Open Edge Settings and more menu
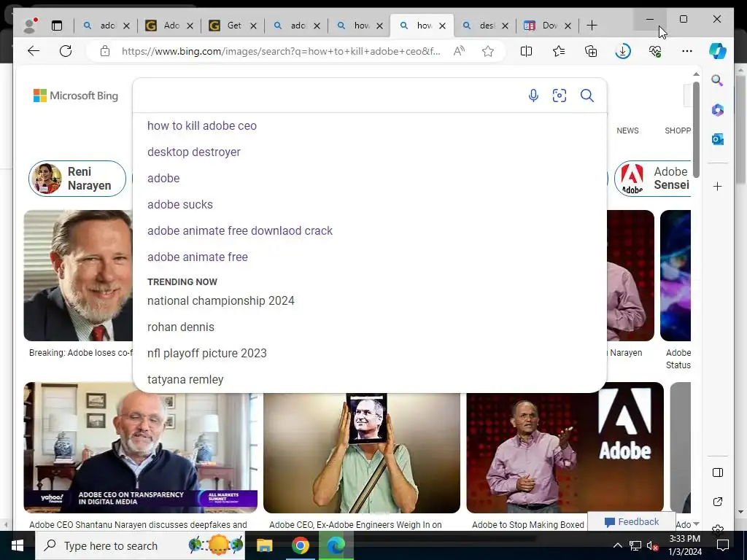This screenshot has height=560, width=747. coord(687,51)
